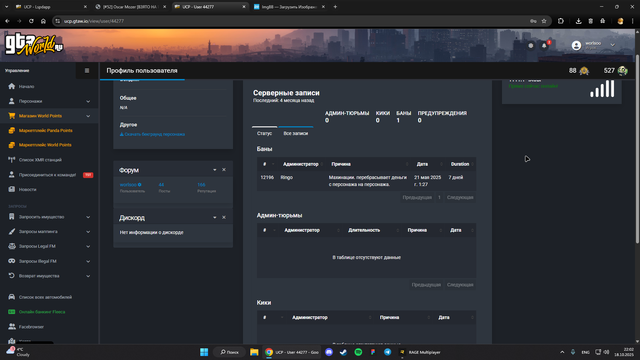Click the Онлайн банкинг Fleeca icon
The width and height of the screenshot is (640, 360).
click(11, 311)
